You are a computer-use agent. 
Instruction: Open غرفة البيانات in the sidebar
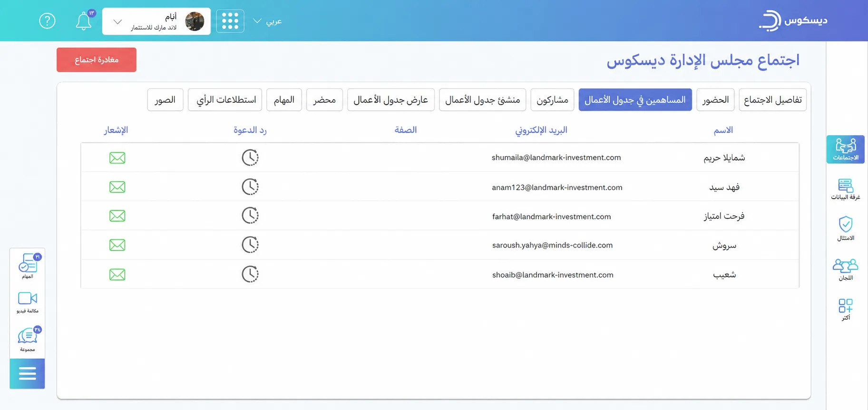pos(845,189)
